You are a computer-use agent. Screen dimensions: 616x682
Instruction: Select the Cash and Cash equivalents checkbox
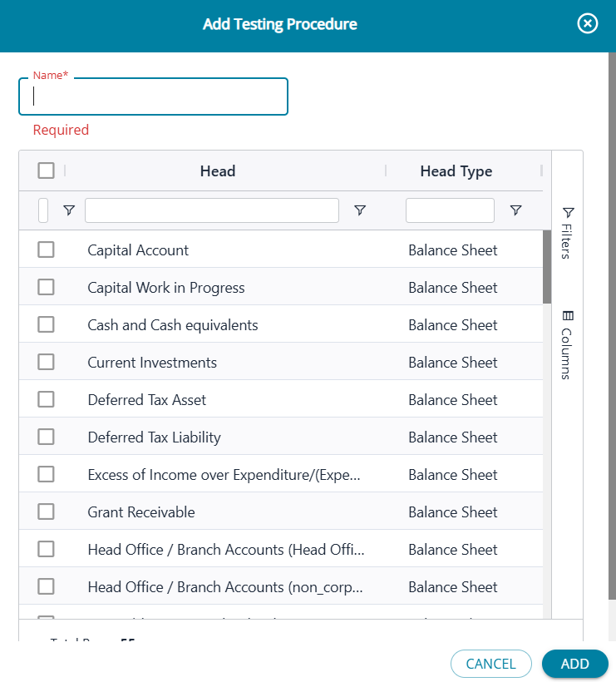[47, 324]
